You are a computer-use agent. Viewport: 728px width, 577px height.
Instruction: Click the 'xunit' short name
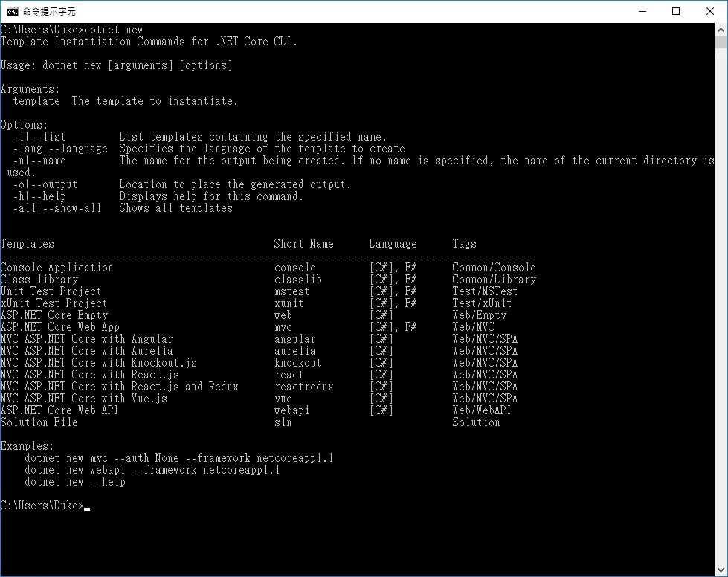pos(289,303)
